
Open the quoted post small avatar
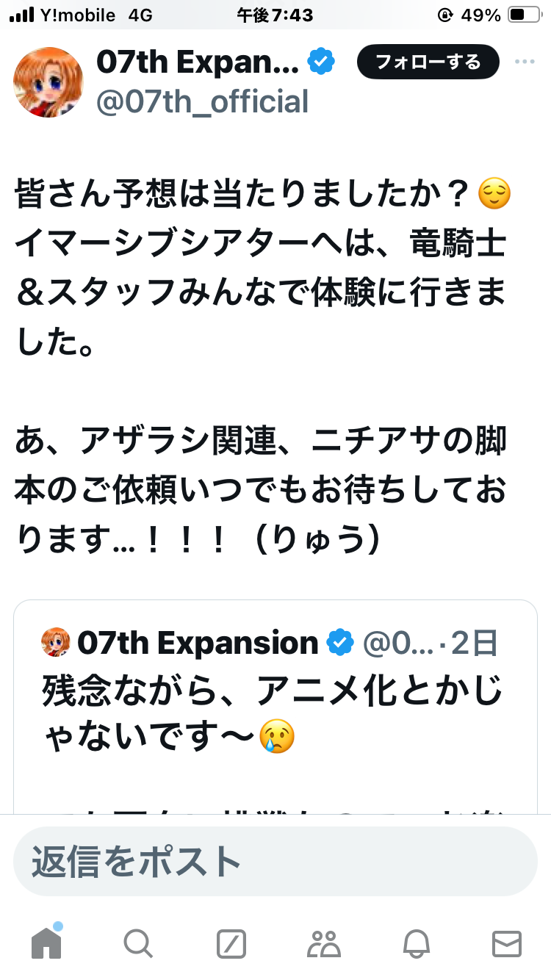(56, 643)
